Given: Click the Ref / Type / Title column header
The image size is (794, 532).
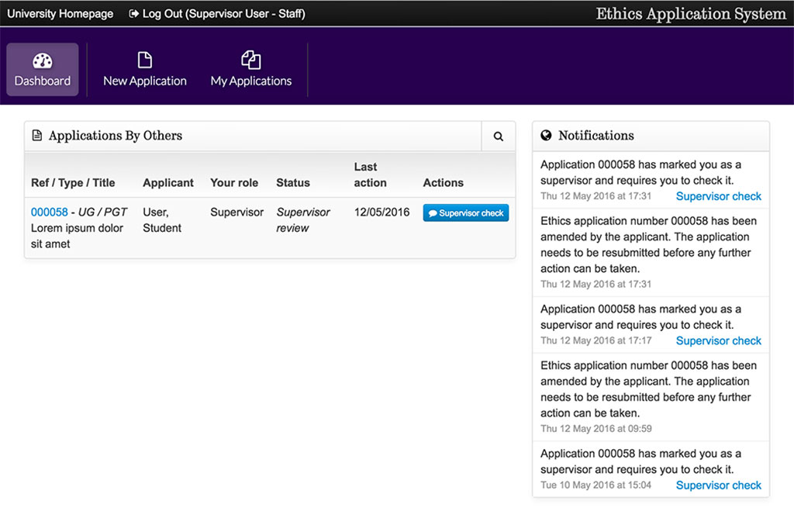Looking at the screenshot, I should click(73, 183).
